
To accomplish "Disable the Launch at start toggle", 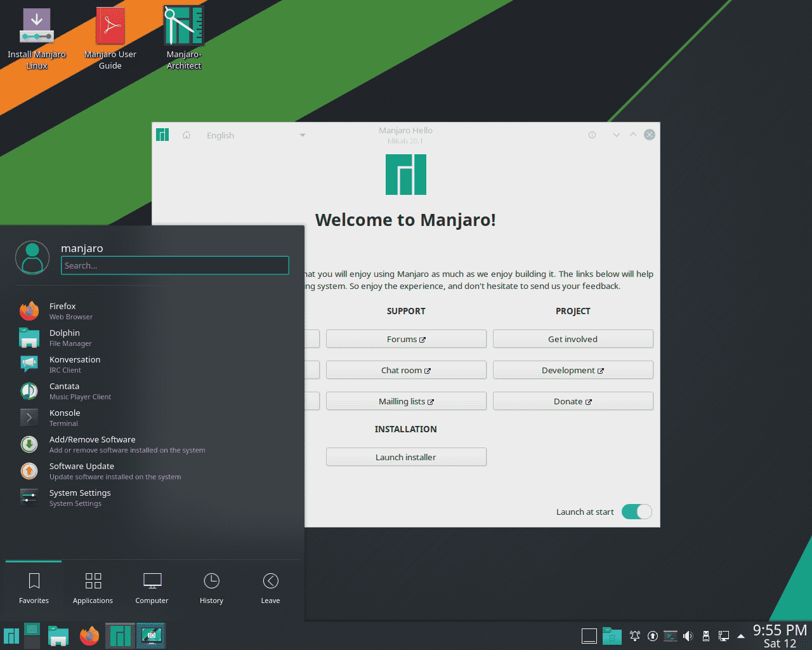I will click(636, 512).
